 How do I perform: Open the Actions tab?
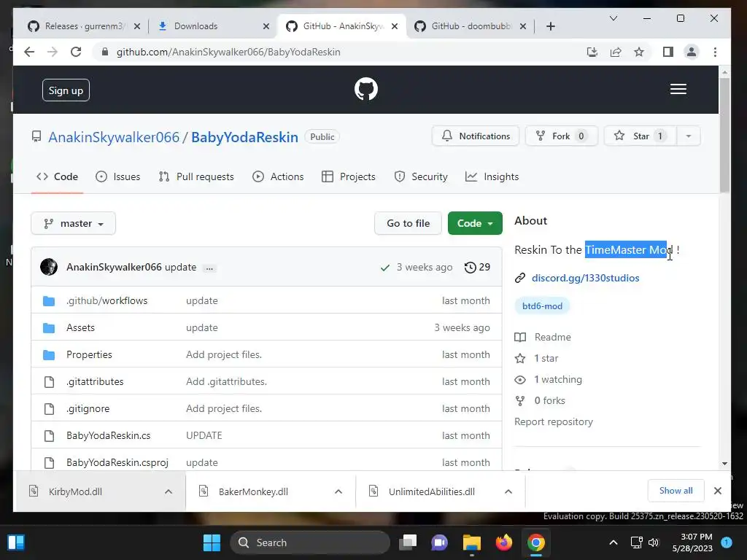(x=278, y=176)
